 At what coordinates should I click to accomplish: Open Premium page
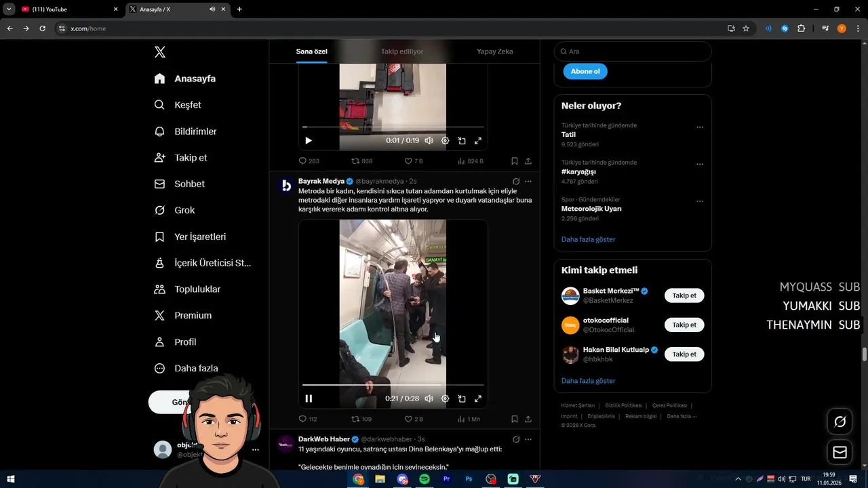pyautogui.click(x=182, y=316)
